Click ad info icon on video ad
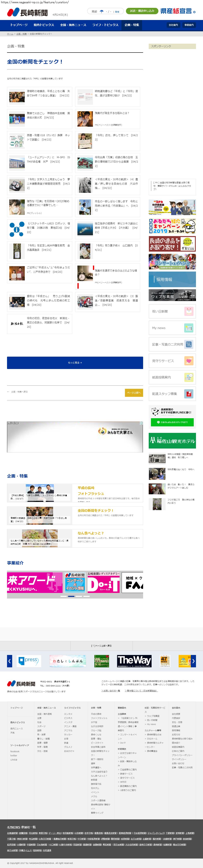 point(141,423)
